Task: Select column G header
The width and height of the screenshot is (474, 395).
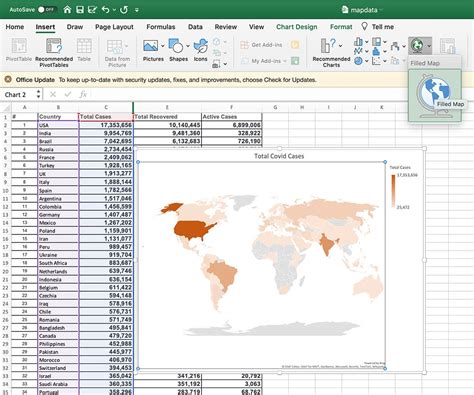Action: (275, 107)
